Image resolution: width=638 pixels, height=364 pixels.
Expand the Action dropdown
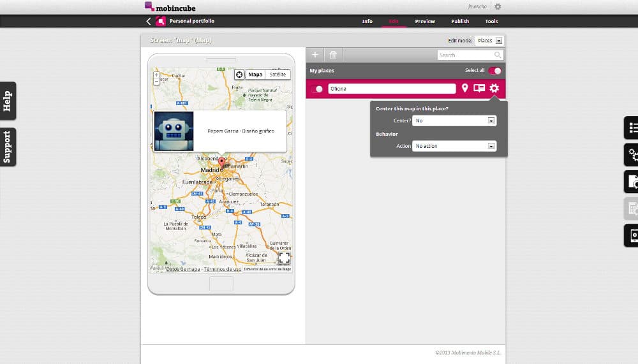pyautogui.click(x=454, y=146)
